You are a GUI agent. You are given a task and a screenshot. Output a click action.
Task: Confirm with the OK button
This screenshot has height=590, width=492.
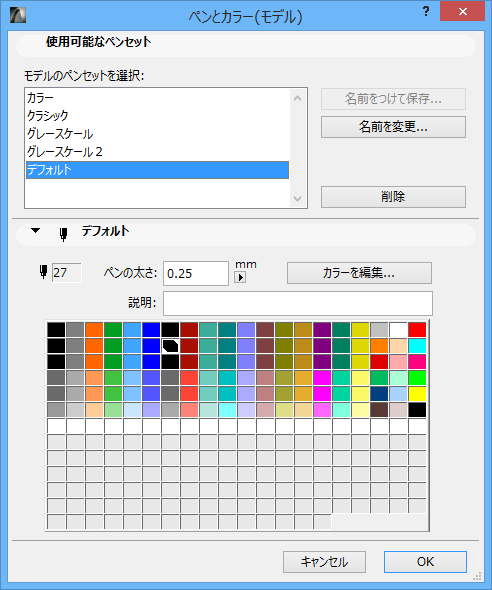click(x=425, y=562)
